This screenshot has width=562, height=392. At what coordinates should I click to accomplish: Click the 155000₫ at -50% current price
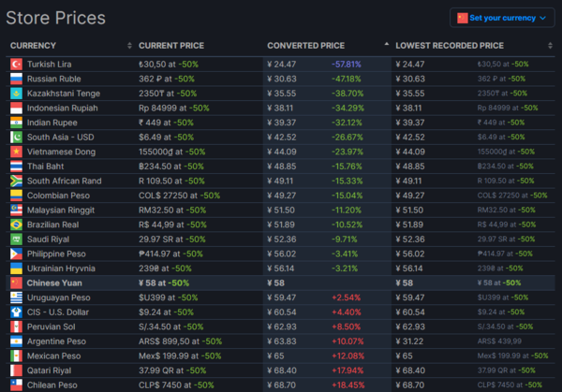(172, 152)
